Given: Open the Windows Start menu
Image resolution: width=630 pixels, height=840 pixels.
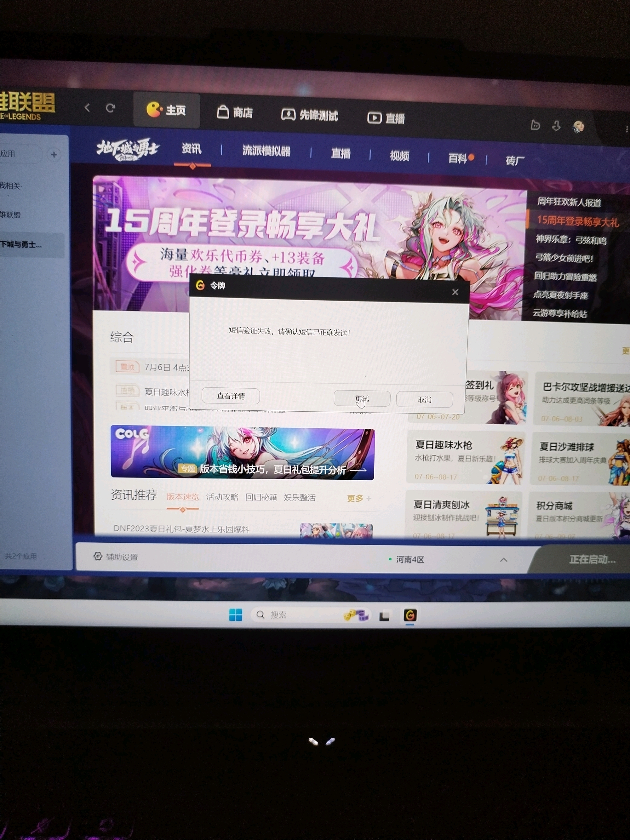Looking at the screenshot, I should [236, 614].
